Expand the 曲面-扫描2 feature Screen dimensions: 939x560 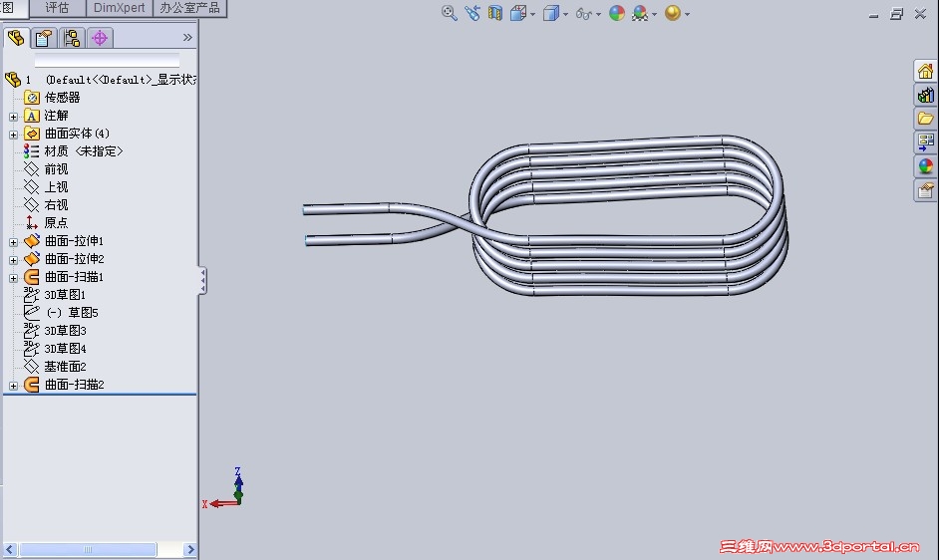(13, 386)
